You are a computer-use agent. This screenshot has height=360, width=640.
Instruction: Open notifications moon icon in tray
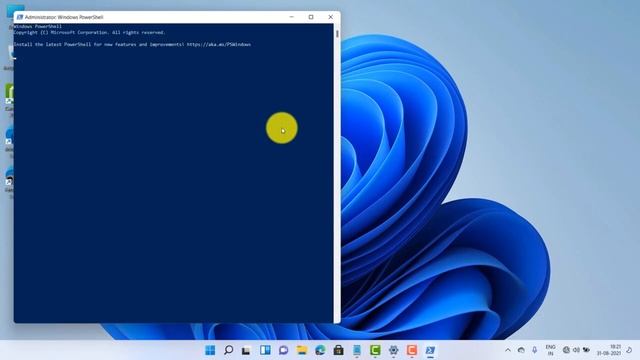coord(630,350)
